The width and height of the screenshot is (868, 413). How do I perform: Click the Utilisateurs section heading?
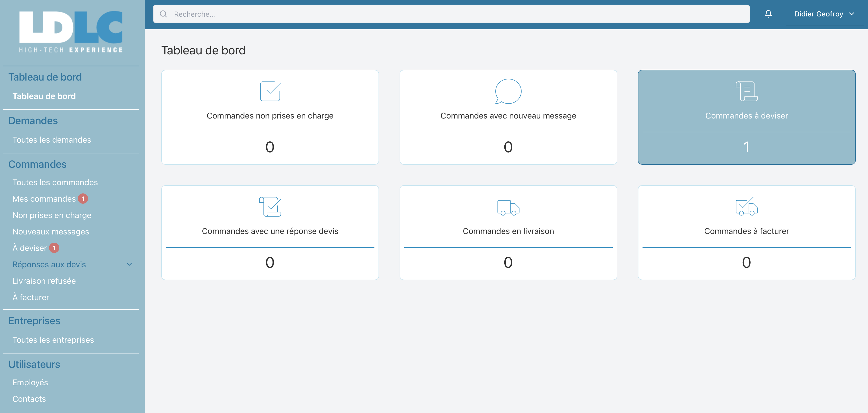[x=34, y=365]
